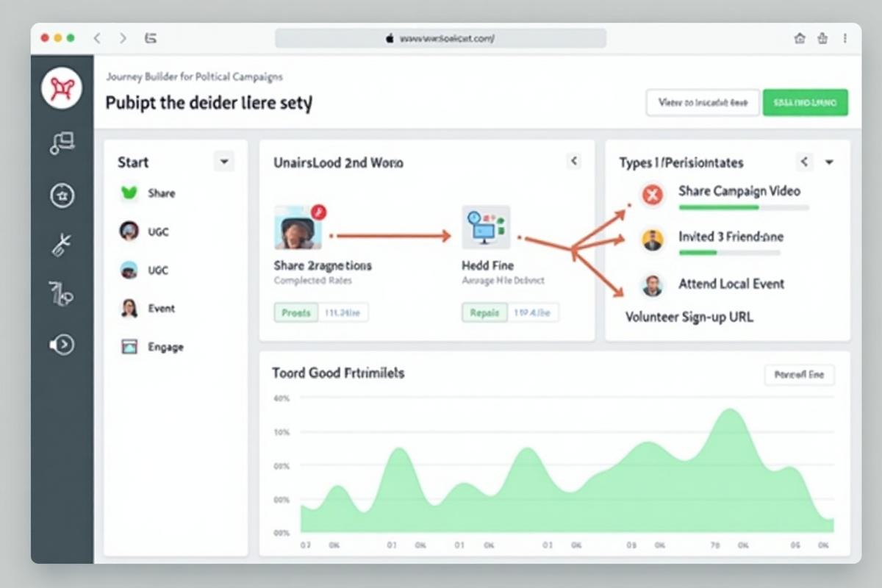Image resolution: width=882 pixels, height=588 pixels.
Task: Open the chart sidebar icon
Action: pos(62,294)
